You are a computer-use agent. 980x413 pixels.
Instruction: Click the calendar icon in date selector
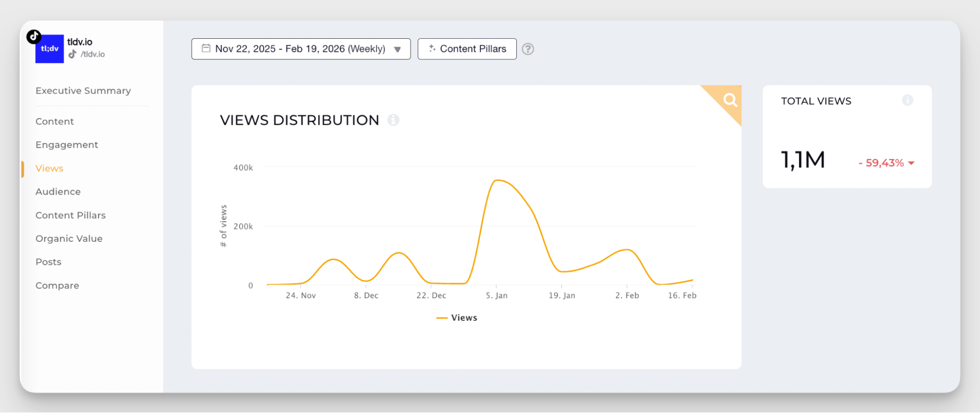pyautogui.click(x=206, y=49)
